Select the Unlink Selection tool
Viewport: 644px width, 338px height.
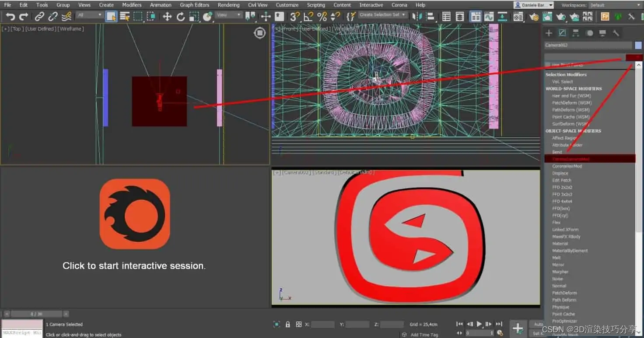(x=53, y=17)
